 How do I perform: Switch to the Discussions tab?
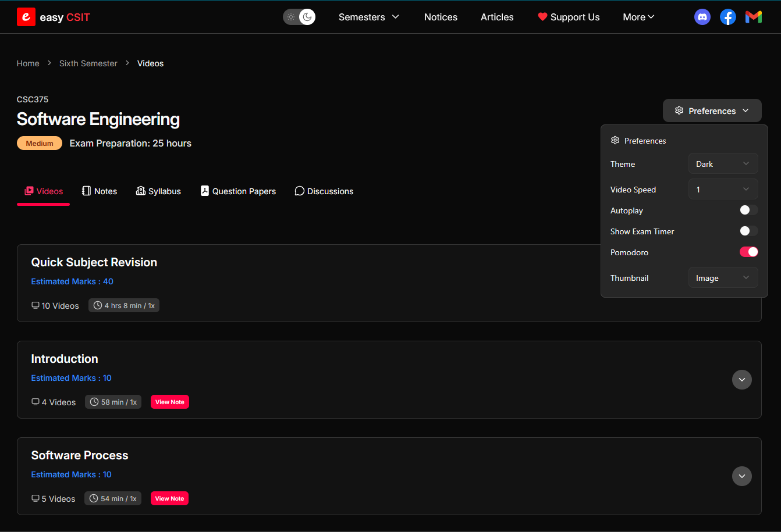click(x=324, y=191)
